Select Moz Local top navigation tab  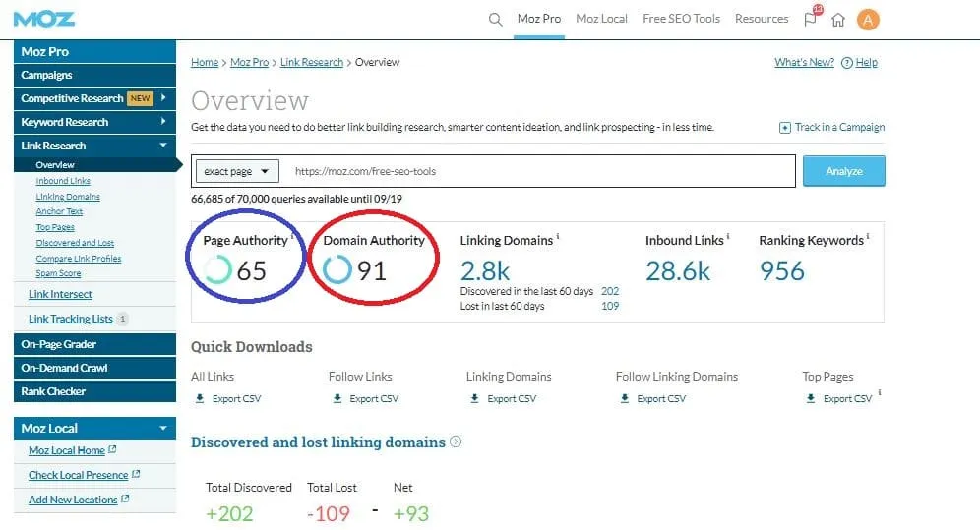(x=601, y=19)
